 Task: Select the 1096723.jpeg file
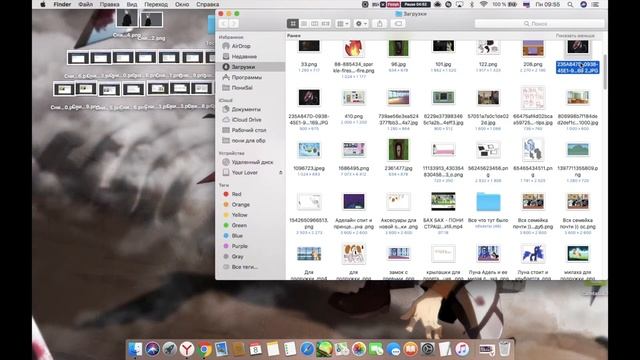tap(309, 150)
